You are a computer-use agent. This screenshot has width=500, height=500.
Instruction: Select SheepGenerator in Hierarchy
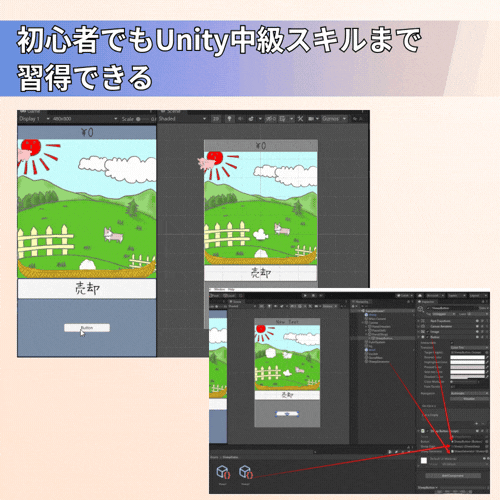378,362
